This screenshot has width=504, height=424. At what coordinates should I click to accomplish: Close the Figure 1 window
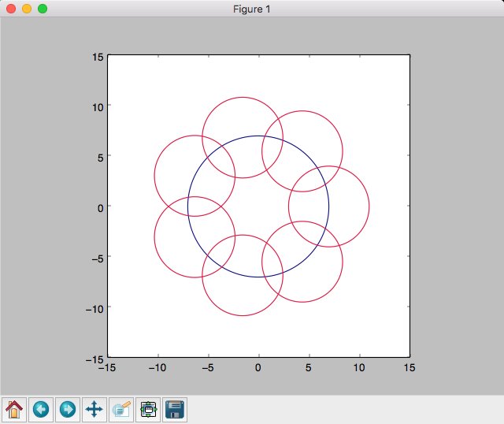(x=11, y=9)
